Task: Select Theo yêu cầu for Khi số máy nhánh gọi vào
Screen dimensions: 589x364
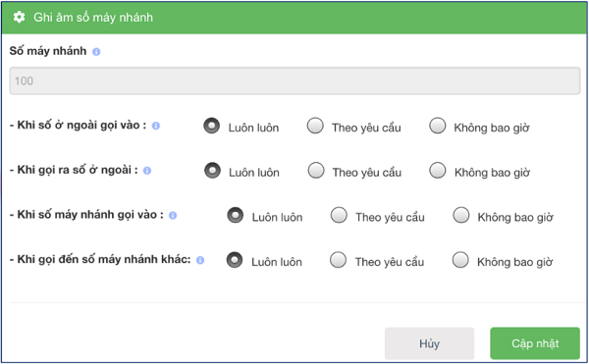Action: (x=339, y=216)
